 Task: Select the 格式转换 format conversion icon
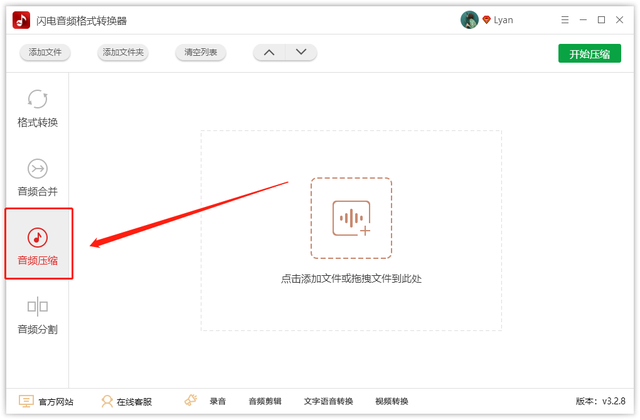(x=37, y=99)
